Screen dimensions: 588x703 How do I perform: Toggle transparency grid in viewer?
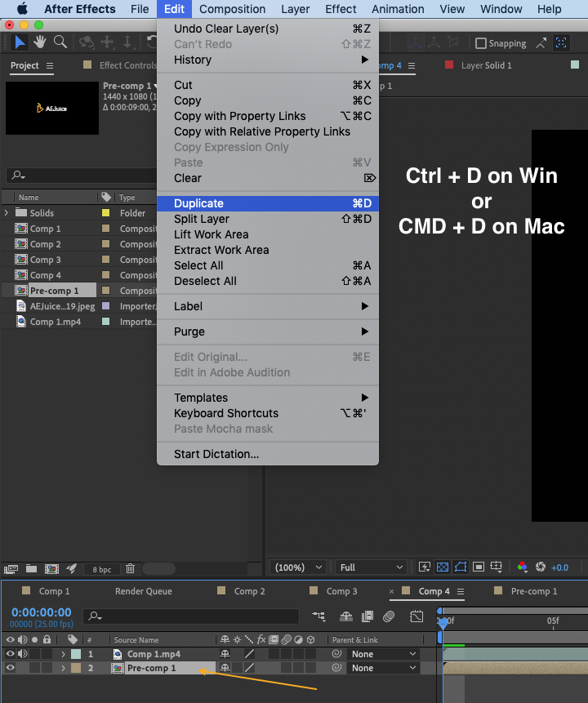pos(443,567)
